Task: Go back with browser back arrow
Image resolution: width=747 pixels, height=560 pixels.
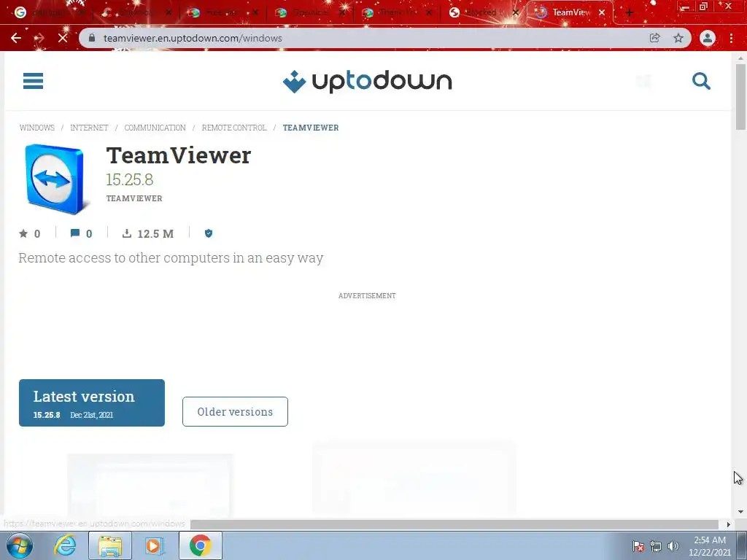Action: click(x=16, y=38)
